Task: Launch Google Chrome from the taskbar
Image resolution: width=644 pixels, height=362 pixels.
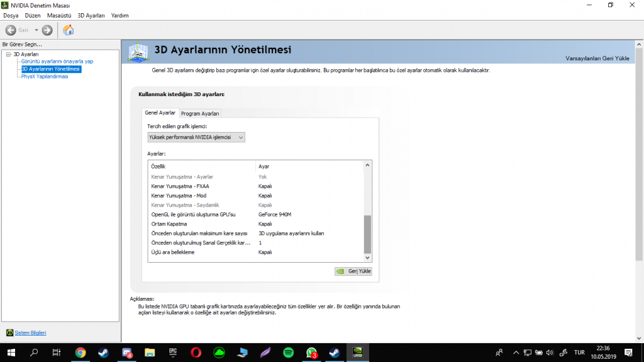Action: [x=80, y=353]
